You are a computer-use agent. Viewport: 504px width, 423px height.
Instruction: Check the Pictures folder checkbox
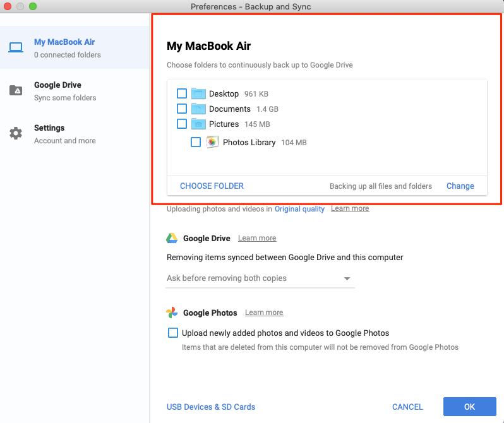tap(182, 124)
